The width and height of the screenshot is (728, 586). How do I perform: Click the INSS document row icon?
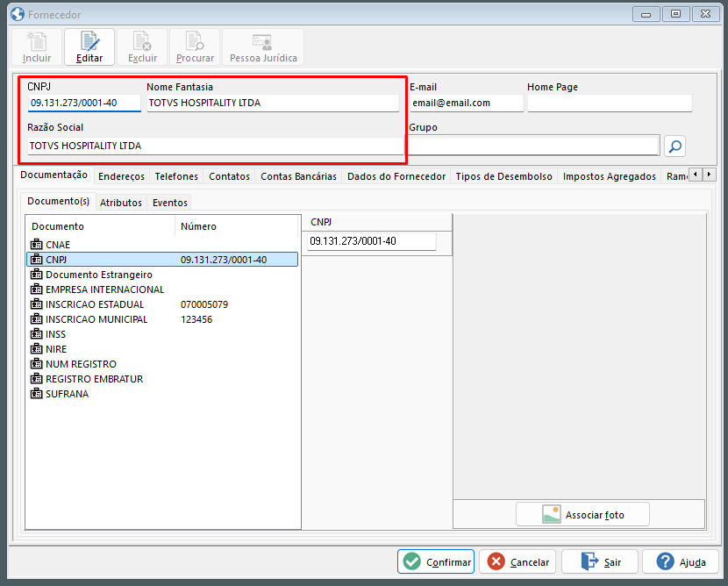click(36, 333)
